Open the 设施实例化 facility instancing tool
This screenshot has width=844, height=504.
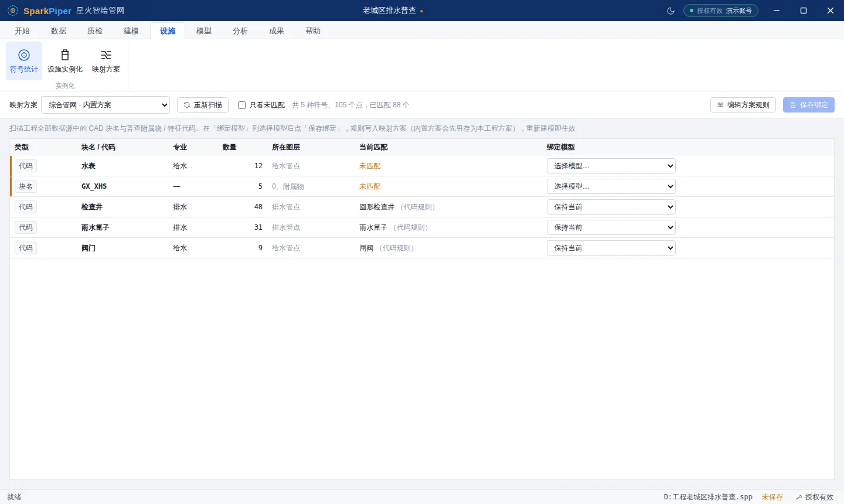[65, 61]
